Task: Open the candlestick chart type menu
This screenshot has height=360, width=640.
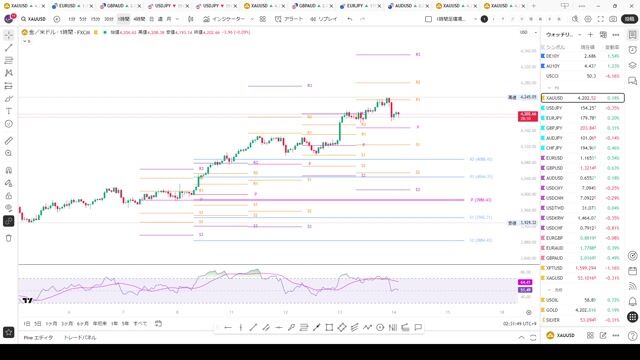Action: click(191, 19)
